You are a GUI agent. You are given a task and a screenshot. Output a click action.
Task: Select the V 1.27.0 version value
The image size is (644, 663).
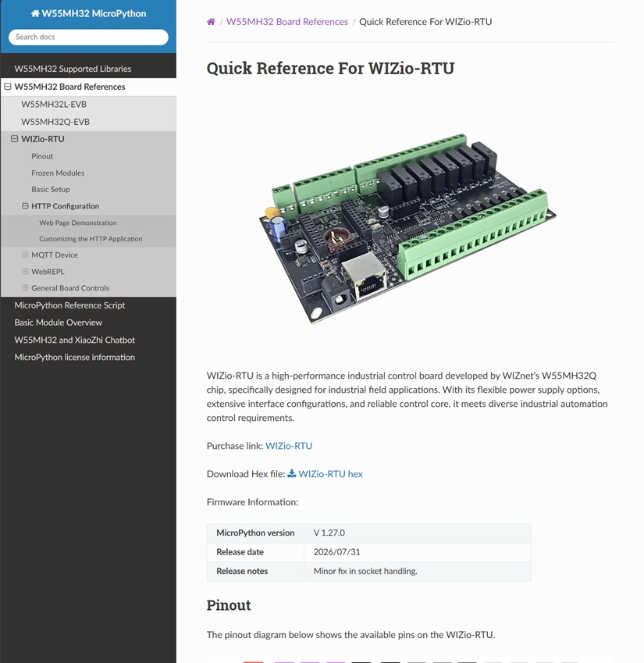pos(329,533)
